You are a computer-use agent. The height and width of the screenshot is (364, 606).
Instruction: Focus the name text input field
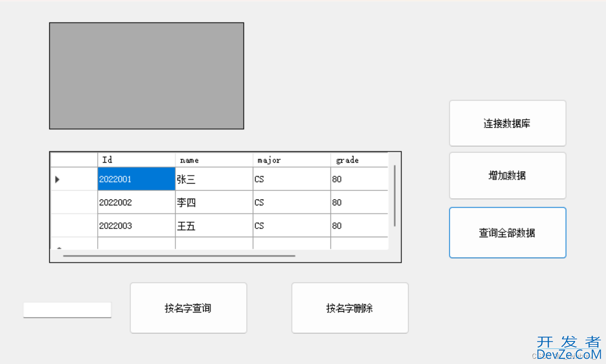tap(67, 310)
